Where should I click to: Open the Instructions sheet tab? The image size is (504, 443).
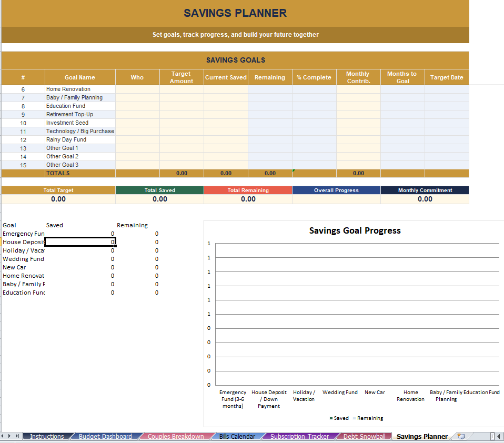[x=47, y=436]
